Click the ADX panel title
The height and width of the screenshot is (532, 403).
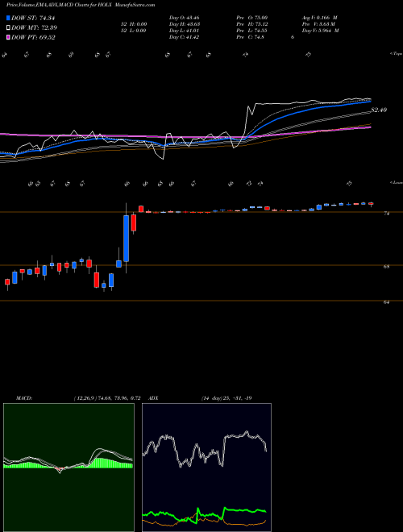point(154,398)
